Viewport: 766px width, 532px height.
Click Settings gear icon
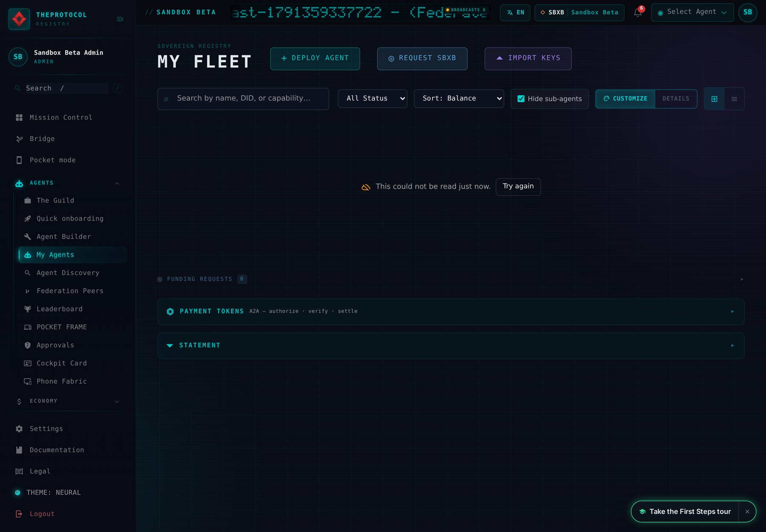click(19, 429)
